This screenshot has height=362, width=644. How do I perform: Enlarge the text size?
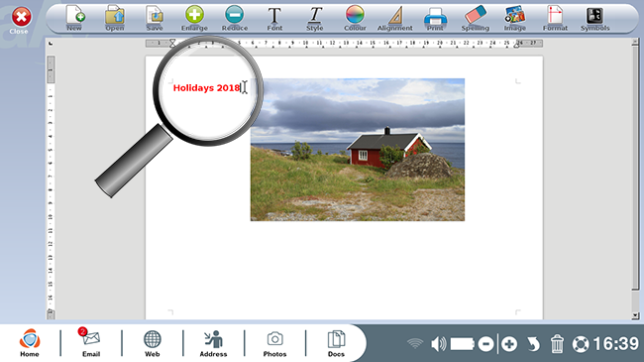coord(194,19)
